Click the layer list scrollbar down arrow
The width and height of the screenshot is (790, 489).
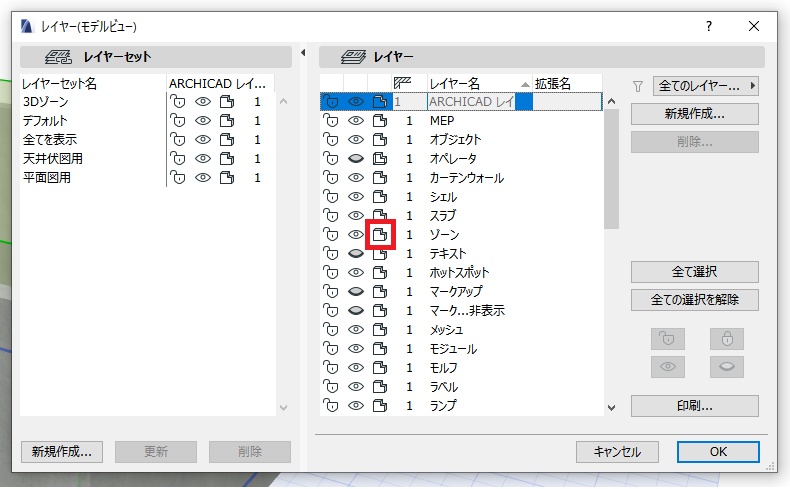611,407
